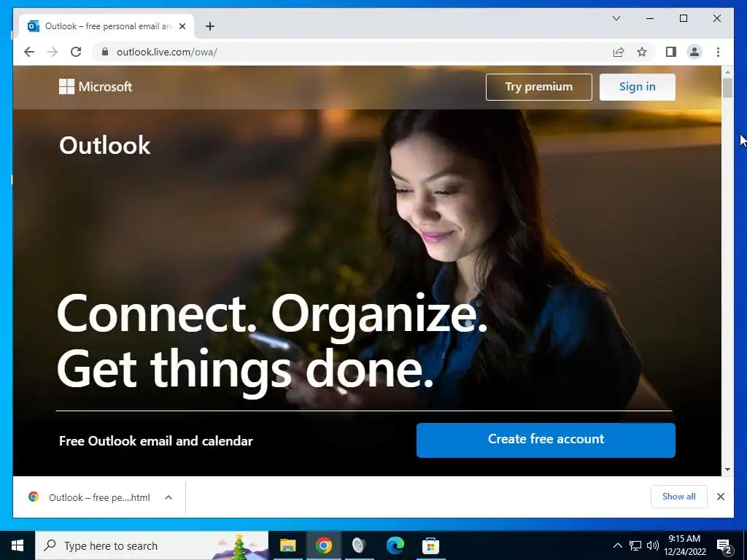Show all downloads
The height and width of the screenshot is (560, 747).
[679, 497]
